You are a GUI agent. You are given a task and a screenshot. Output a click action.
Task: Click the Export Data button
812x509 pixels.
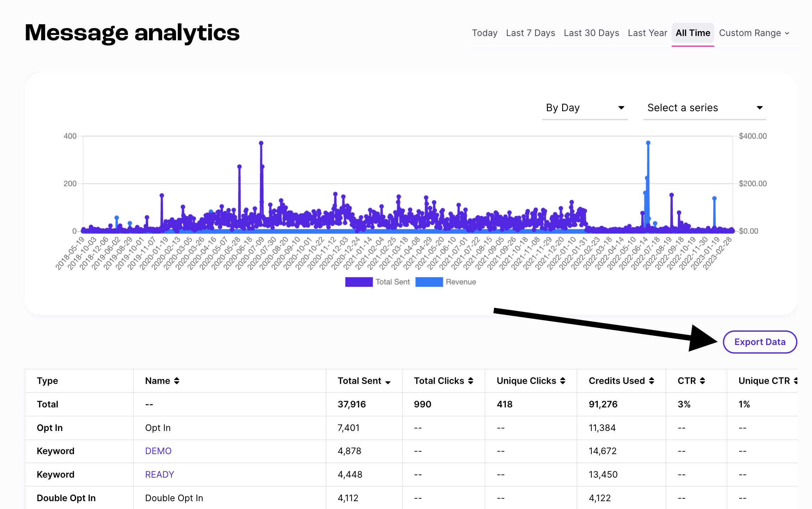click(x=760, y=342)
